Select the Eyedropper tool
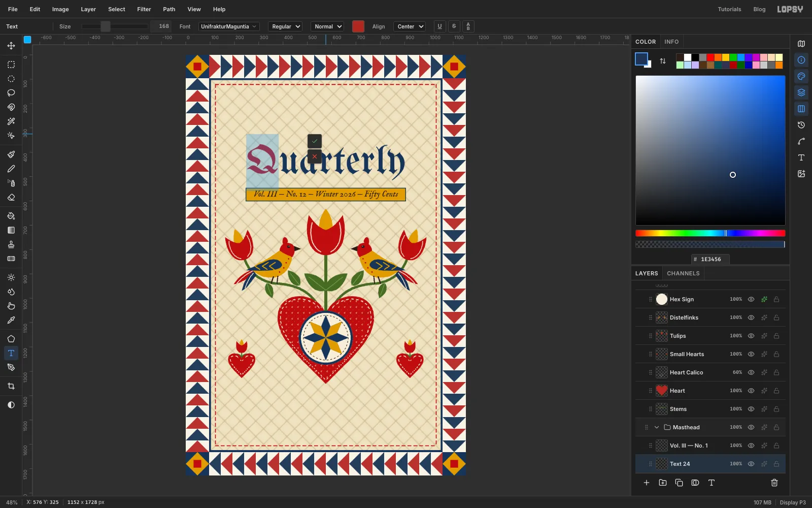The image size is (812, 508). [11, 320]
